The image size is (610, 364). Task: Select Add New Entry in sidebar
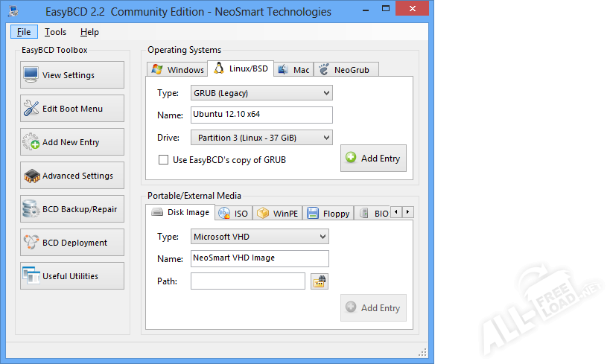[72, 142]
